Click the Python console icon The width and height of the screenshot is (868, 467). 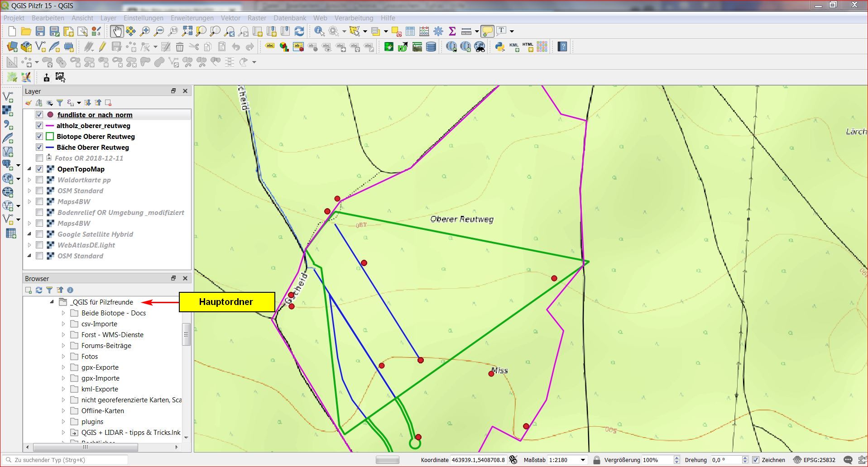tap(499, 47)
